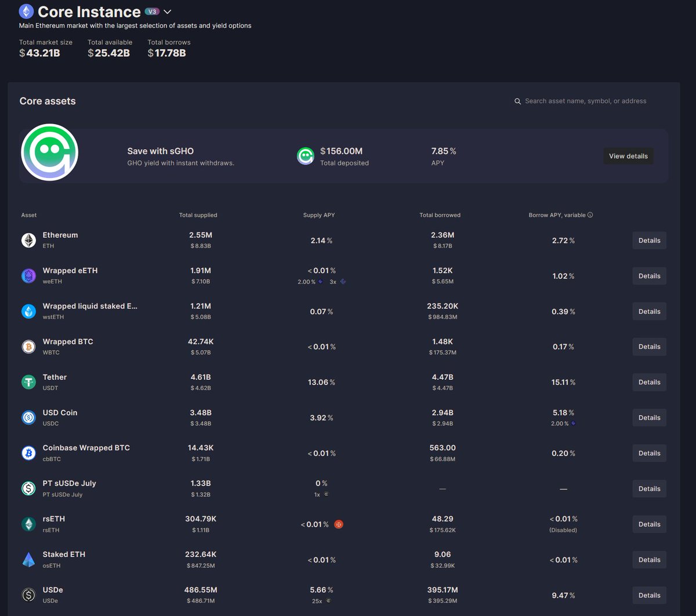
Task: Click the 25x points icon in USDe row
Action: 328,601
